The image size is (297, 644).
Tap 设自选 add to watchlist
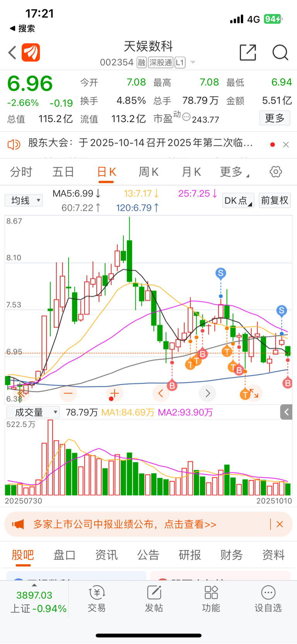click(x=268, y=599)
